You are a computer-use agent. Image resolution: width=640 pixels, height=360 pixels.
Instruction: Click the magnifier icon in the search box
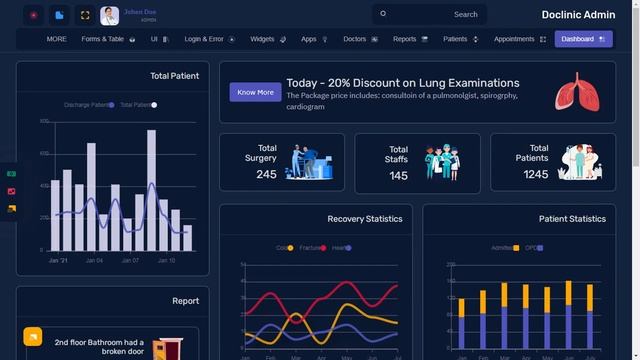(x=383, y=13)
